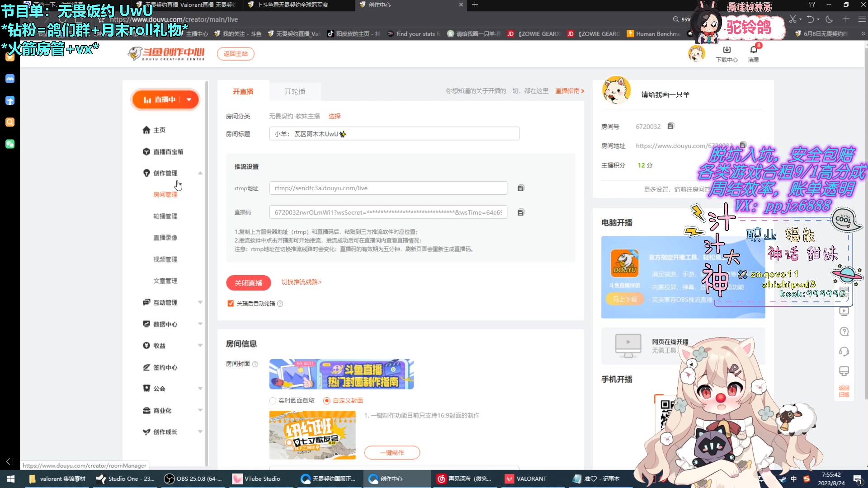Click the question mark help icon on the right

pos(844,332)
